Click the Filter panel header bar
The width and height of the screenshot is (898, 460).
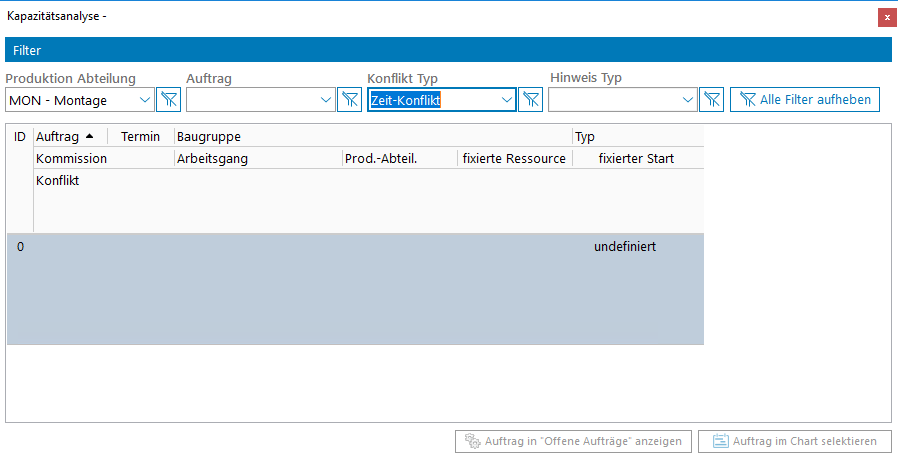coord(447,50)
